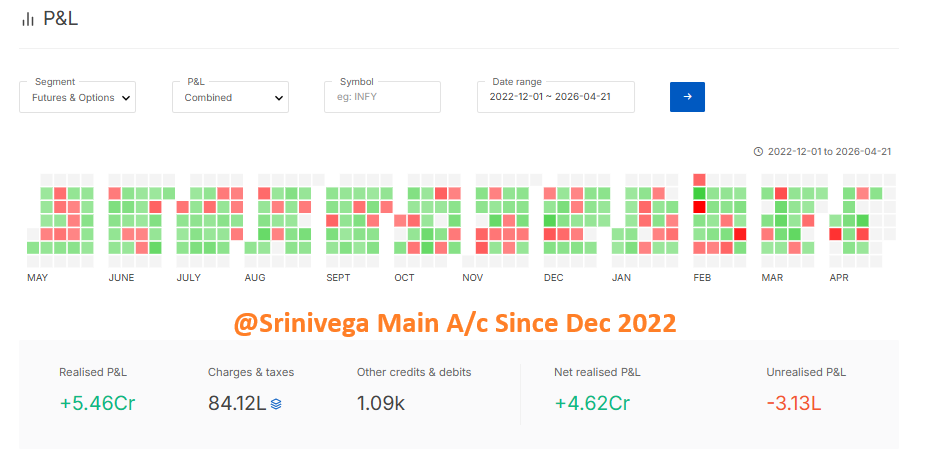Viewport: 935px width, 469px height.
Task: Click the P&L bar chart icon
Action: click(x=28, y=20)
